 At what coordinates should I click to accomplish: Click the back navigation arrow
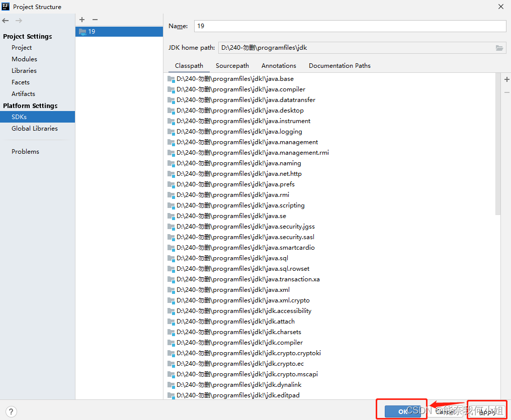click(5, 21)
